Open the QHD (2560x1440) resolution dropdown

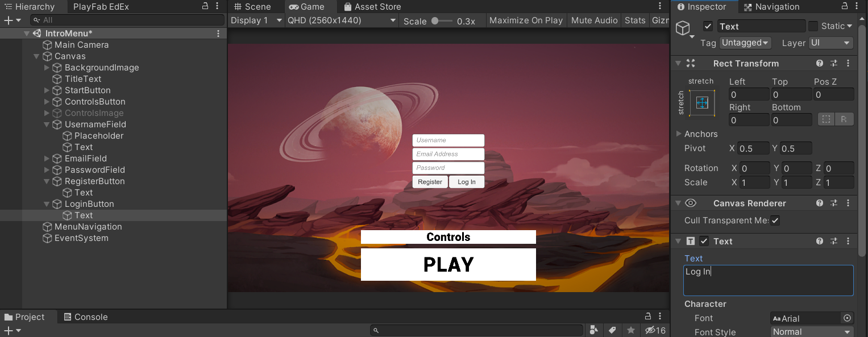click(342, 20)
